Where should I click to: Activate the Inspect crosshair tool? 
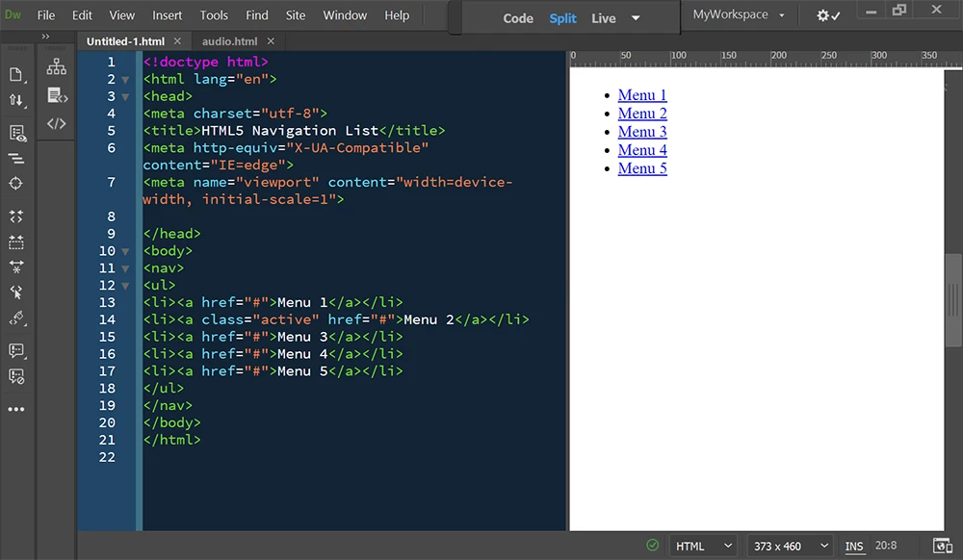click(x=16, y=184)
